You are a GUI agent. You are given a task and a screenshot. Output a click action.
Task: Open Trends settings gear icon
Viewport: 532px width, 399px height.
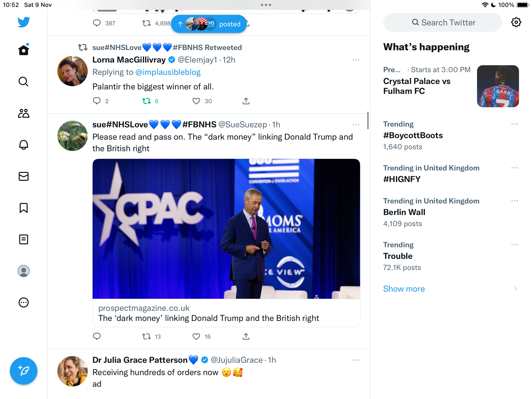516,22
